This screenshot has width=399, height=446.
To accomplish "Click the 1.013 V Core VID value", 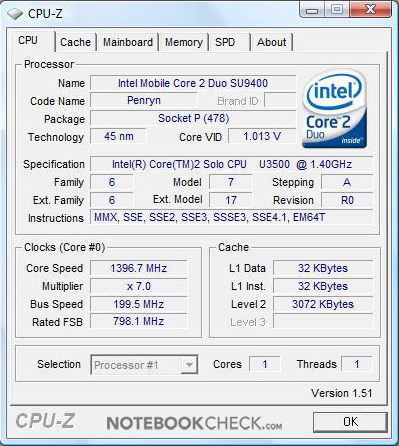I will click(262, 136).
